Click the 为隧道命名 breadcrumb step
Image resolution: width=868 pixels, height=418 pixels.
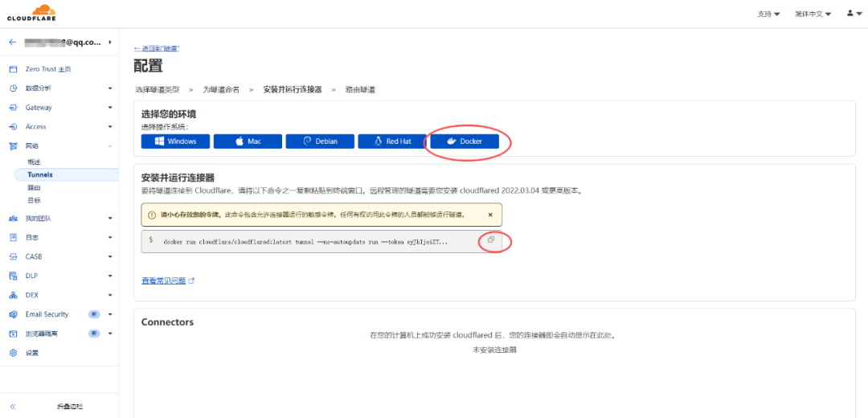tap(221, 89)
